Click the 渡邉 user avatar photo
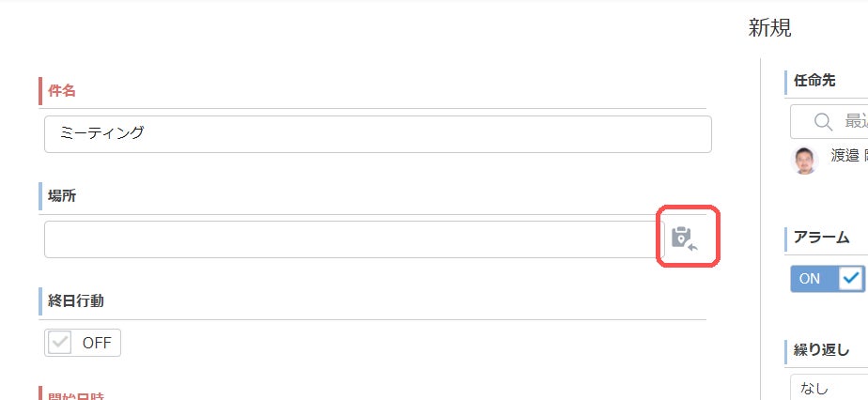Viewport: 868px width, 400px height. (x=805, y=160)
